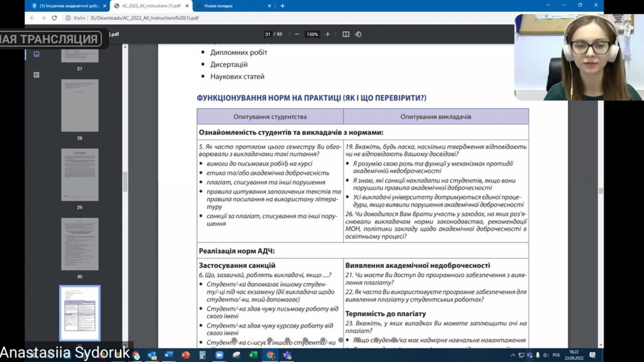Click the thumbnail sidebar scrollbar handle
This screenshot has height=362, width=644.
coord(125,181)
